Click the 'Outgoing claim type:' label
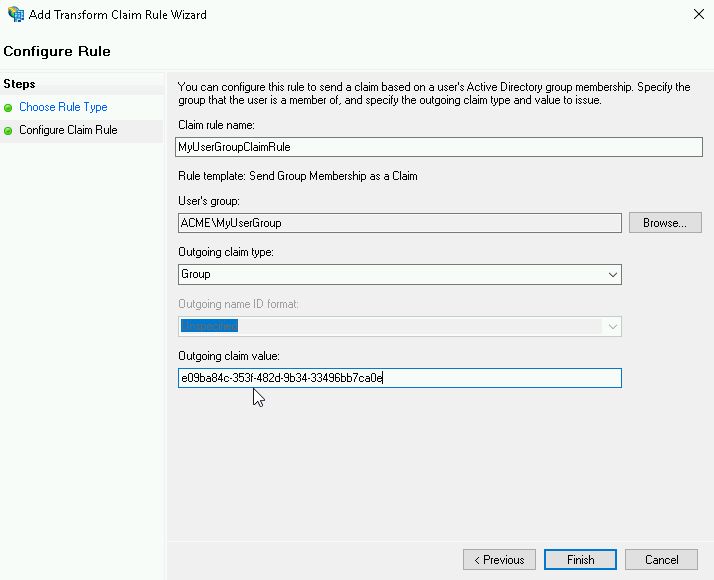 point(226,252)
